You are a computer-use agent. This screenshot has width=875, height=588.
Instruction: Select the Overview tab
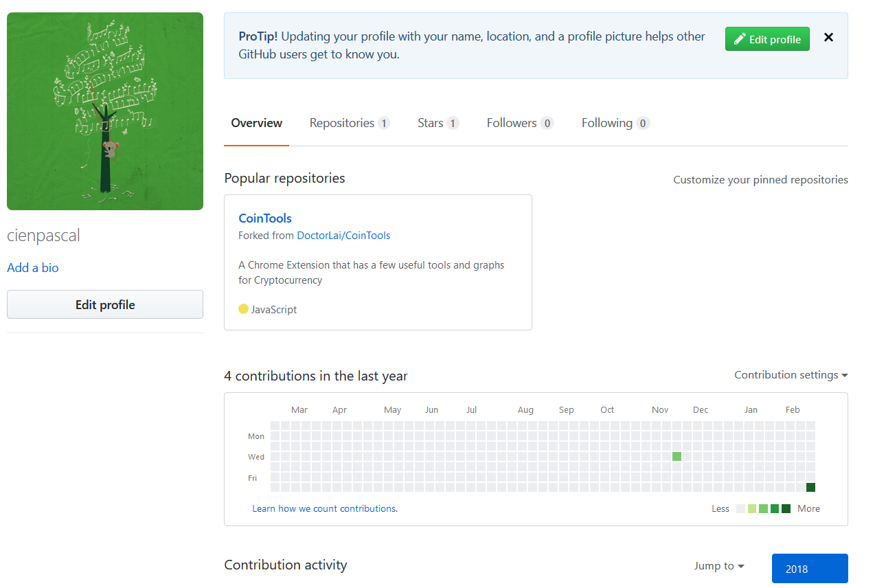click(x=256, y=123)
